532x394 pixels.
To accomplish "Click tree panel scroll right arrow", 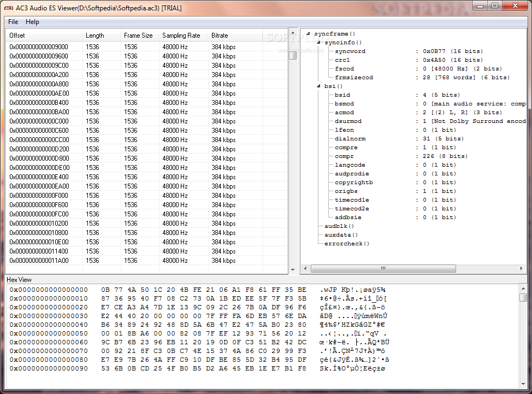I will (522, 268).
